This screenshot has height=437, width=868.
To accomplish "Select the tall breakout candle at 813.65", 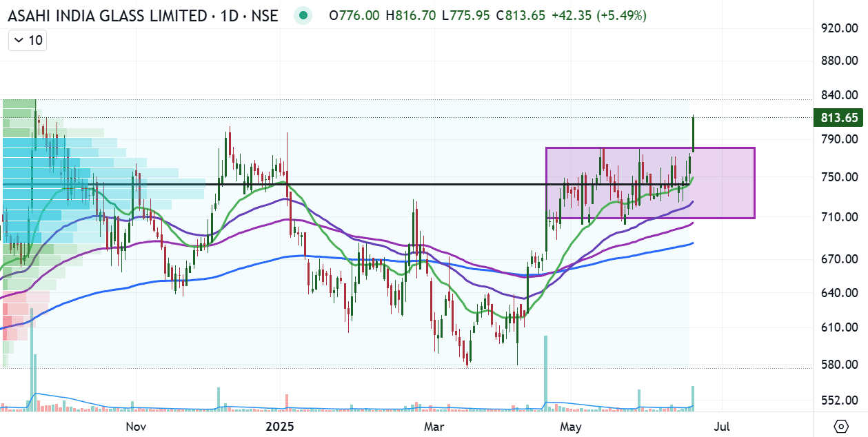I will (693, 134).
